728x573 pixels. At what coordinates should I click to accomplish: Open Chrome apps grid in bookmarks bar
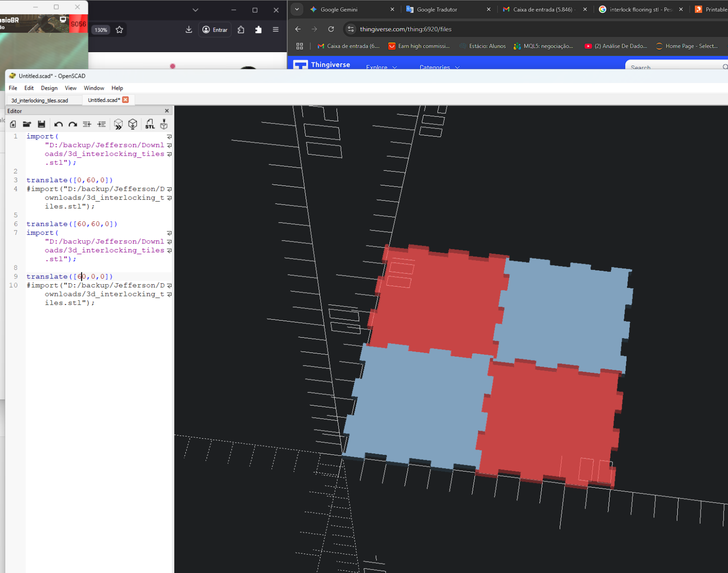coord(300,46)
